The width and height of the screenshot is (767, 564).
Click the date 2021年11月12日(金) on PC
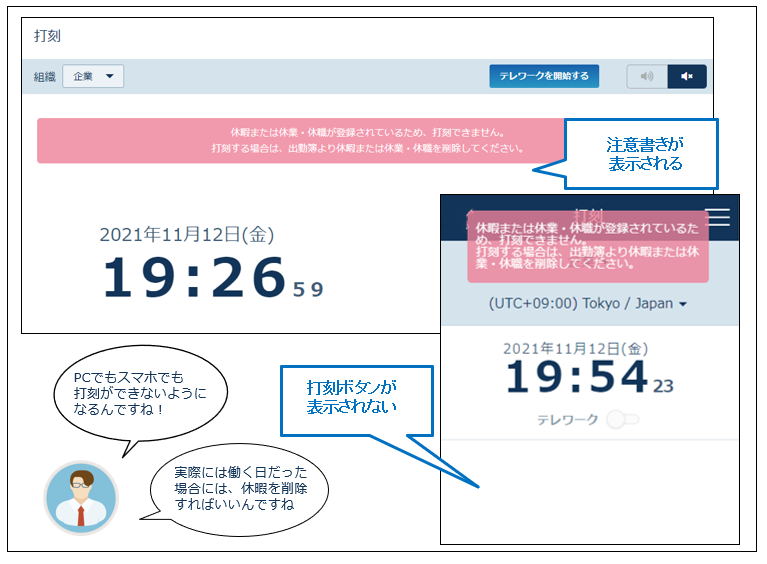pyautogui.click(x=187, y=235)
